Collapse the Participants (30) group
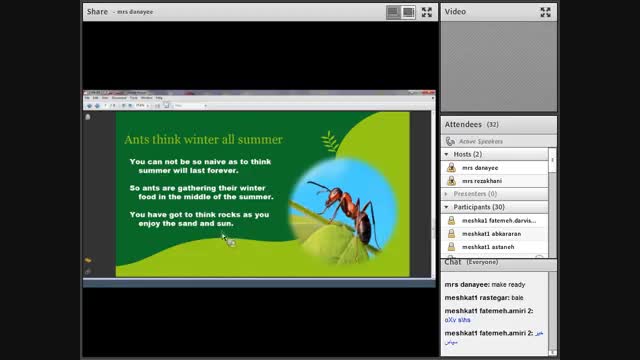This screenshot has width=640, height=360. tap(447, 207)
